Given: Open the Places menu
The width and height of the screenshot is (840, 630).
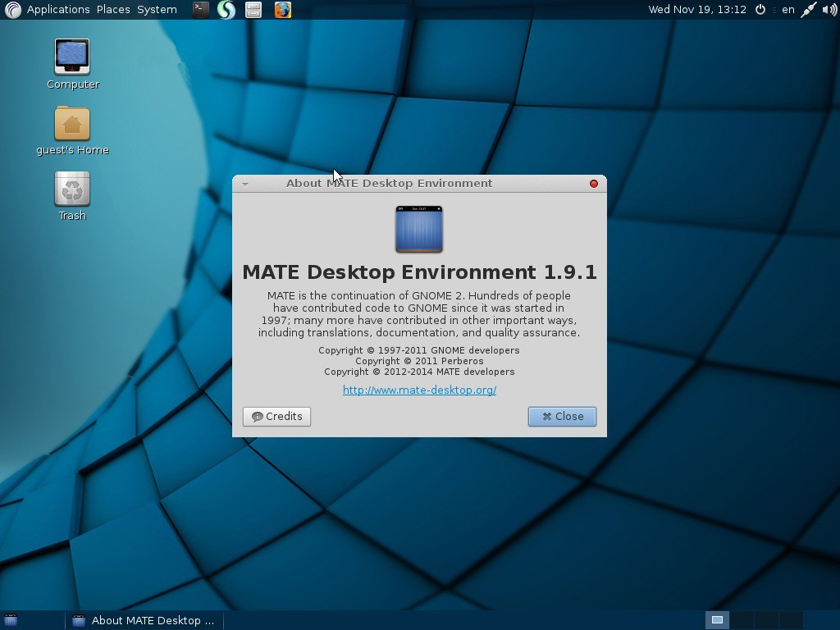Looking at the screenshot, I should pyautogui.click(x=113, y=10).
